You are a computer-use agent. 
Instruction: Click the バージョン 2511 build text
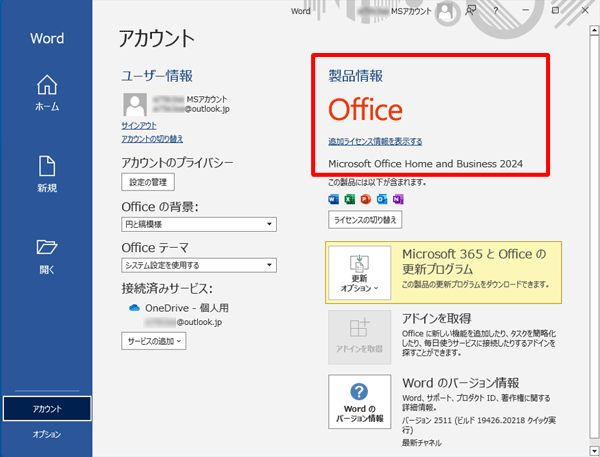(x=479, y=425)
